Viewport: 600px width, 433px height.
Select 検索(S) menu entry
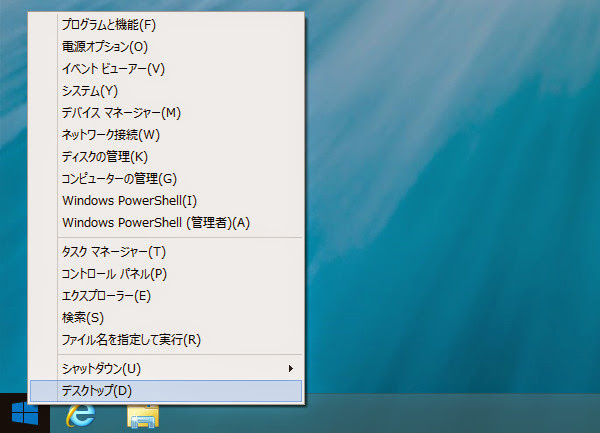pyautogui.click(x=166, y=317)
